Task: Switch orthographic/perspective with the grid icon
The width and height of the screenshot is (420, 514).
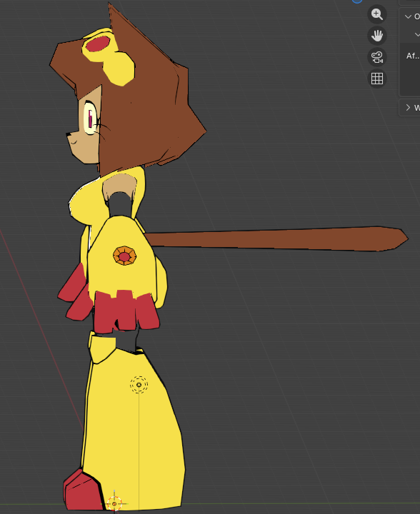Action: [x=377, y=79]
